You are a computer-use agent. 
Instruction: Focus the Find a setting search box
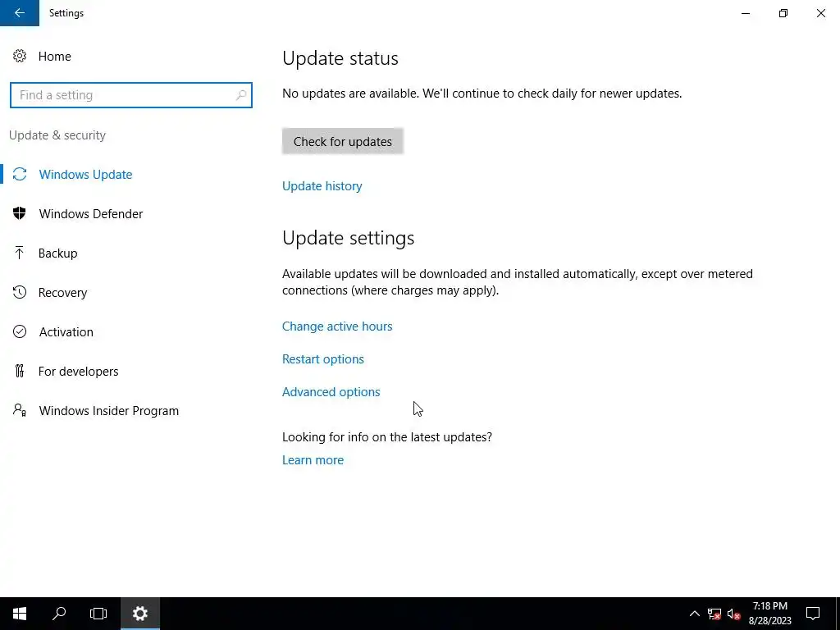[131, 95]
